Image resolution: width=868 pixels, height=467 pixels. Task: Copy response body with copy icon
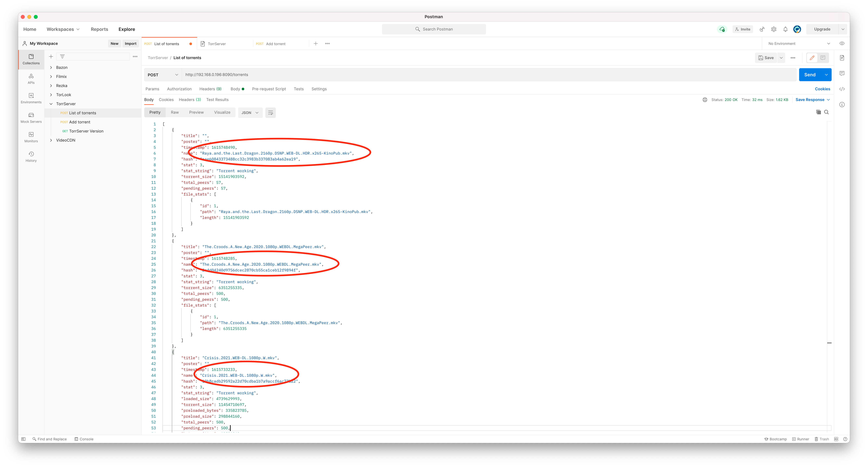(x=818, y=112)
